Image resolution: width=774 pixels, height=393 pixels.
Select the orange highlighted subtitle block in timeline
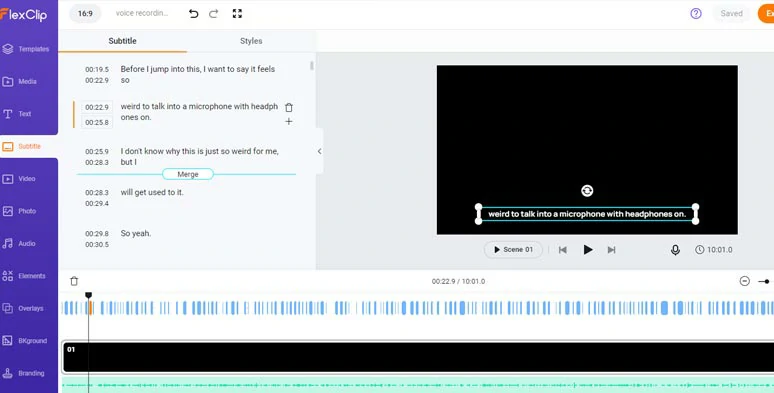pyautogui.click(x=90, y=308)
